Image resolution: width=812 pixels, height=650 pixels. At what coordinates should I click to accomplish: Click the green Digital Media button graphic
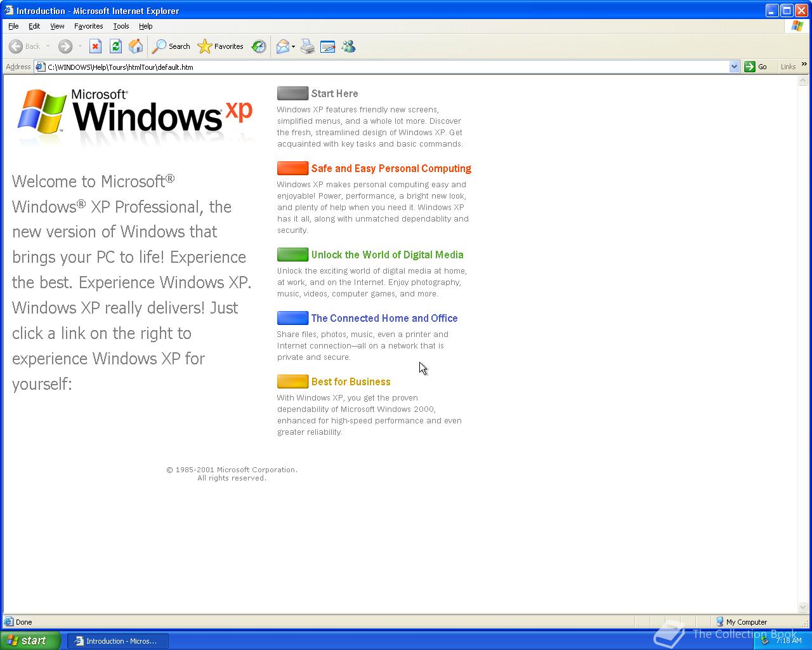tap(292, 255)
